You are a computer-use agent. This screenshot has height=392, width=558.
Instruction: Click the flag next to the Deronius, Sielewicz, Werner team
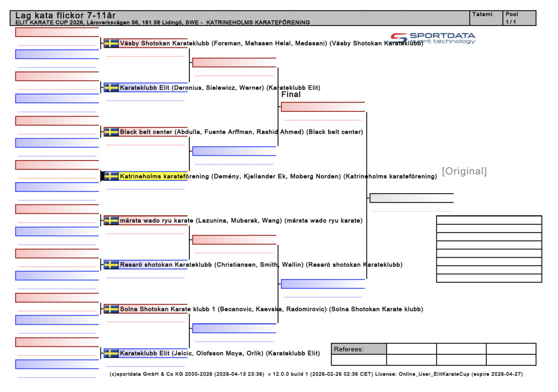tap(111, 87)
